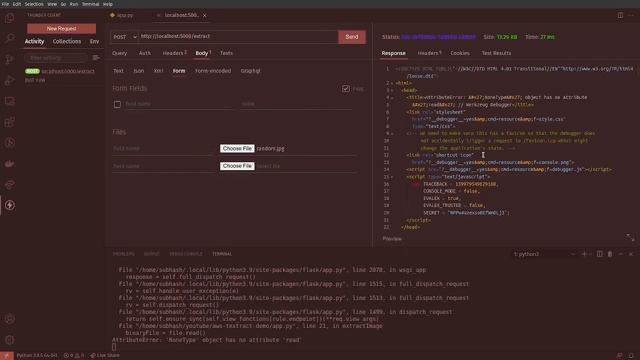Create a new terminal with plus icon
This screenshot has width=640, height=360.
(584, 254)
